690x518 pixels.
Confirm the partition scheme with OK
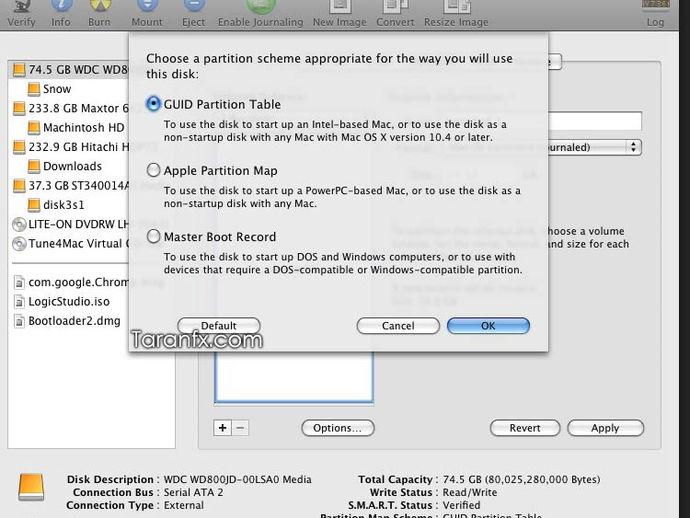(x=488, y=326)
